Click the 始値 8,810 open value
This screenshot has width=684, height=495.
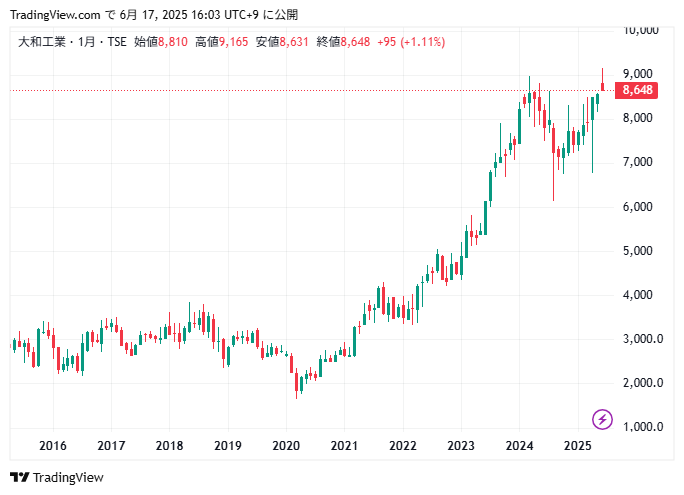pos(161,42)
